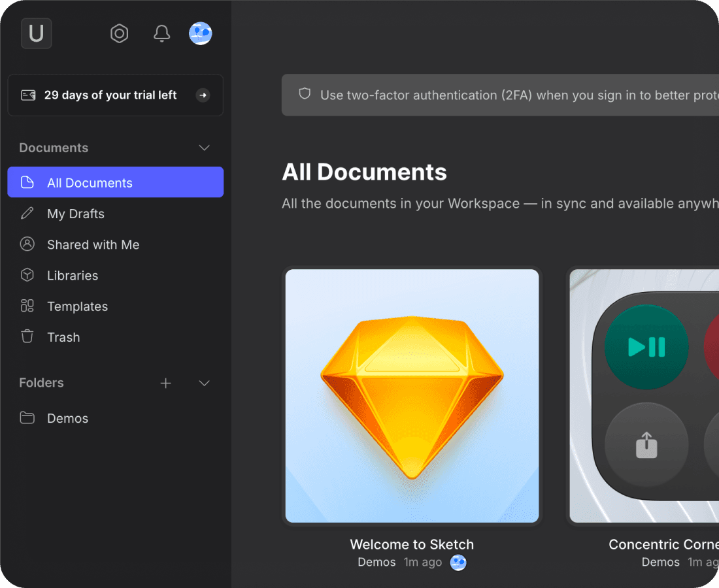Click the Welcome to Sketch title
The height and width of the screenshot is (588, 719).
[x=412, y=544]
